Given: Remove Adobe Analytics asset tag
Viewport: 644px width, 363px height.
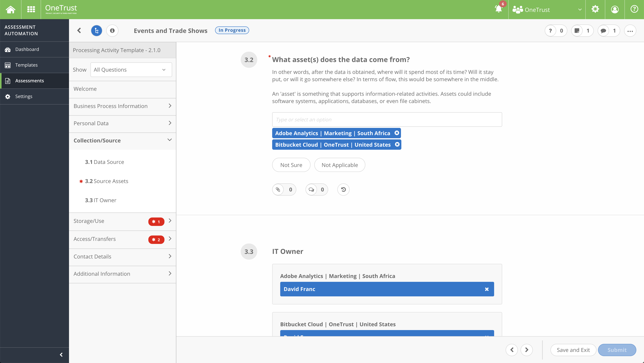Looking at the screenshot, I should [x=397, y=133].
